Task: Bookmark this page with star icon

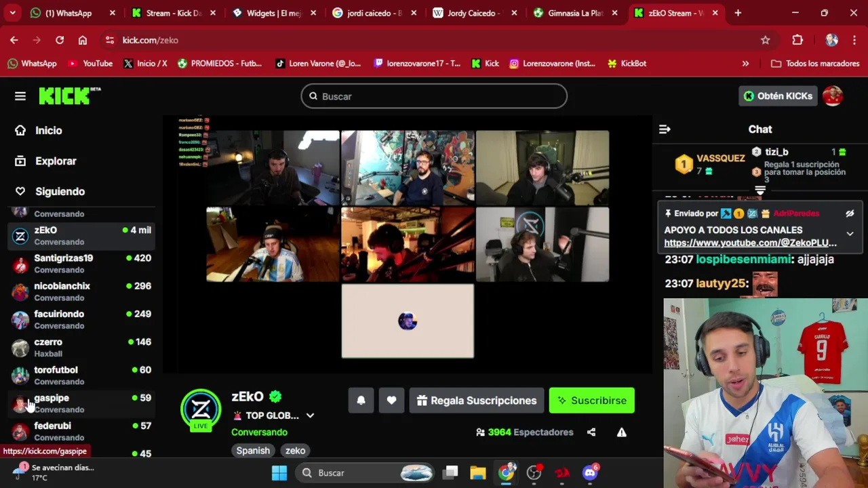Action: pyautogui.click(x=765, y=40)
